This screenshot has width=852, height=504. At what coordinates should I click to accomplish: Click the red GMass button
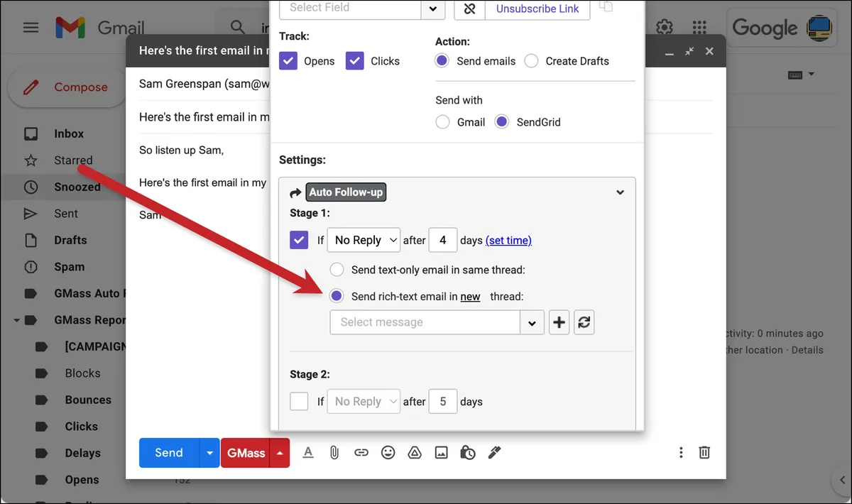click(246, 453)
